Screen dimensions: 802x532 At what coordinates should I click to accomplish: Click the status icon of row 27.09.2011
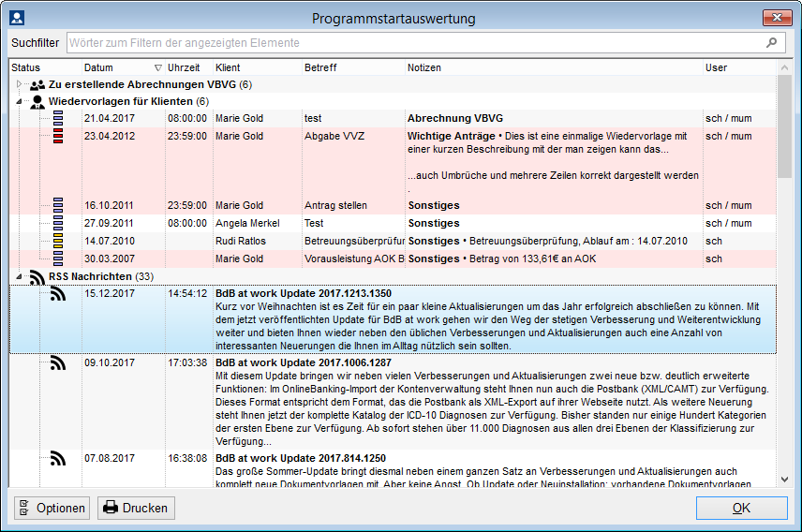[x=58, y=223]
